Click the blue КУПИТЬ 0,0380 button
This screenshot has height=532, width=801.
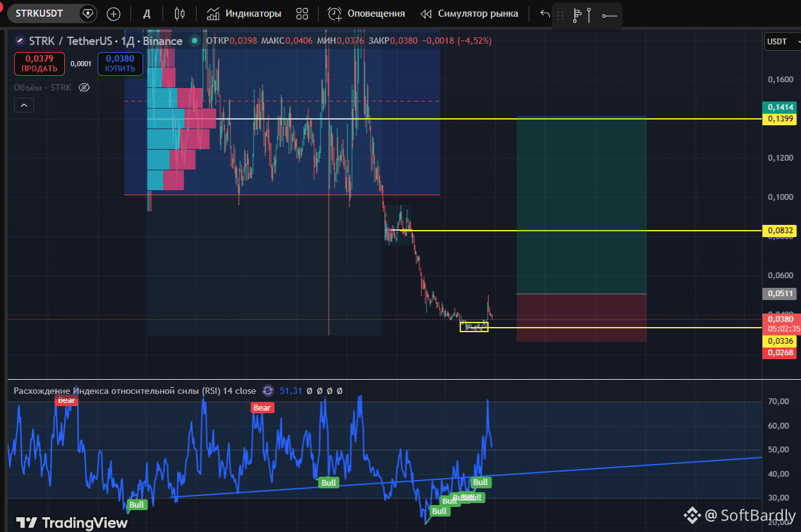pos(120,64)
